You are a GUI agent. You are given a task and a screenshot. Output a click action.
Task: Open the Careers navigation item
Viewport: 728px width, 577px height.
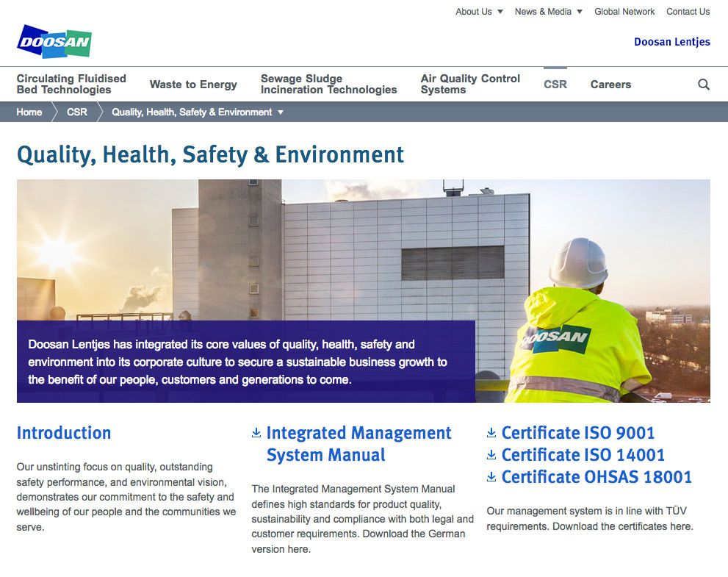[x=610, y=84]
